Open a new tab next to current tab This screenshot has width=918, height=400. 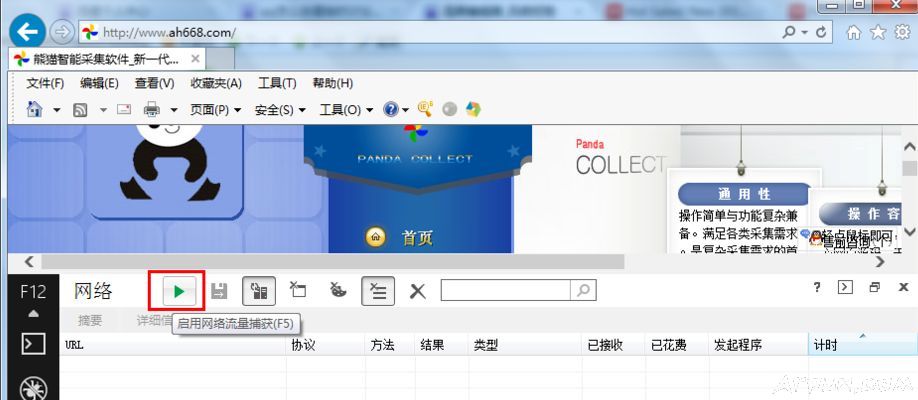pyautogui.click(x=220, y=59)
